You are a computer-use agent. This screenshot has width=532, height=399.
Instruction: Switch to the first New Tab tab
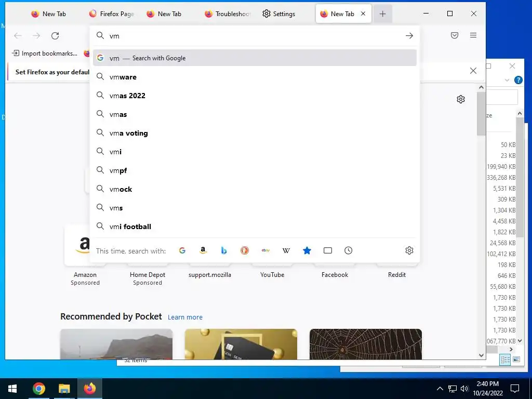click(x=48, y=14)
